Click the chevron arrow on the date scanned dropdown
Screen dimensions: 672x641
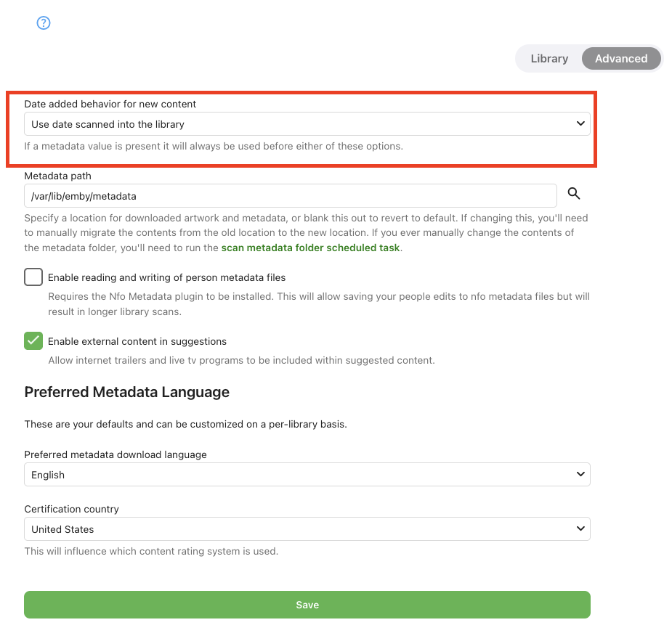coord(580,124)
